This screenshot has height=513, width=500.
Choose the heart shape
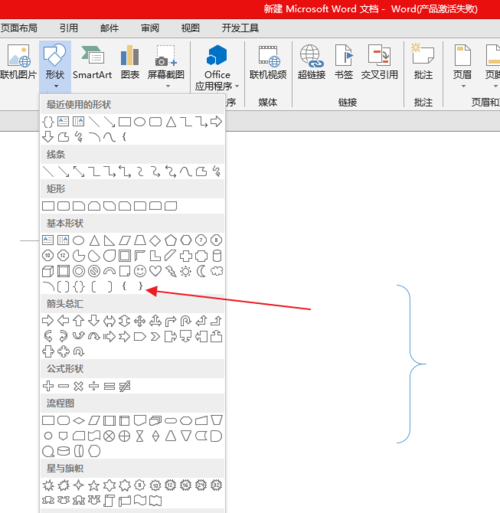point(155,271)
